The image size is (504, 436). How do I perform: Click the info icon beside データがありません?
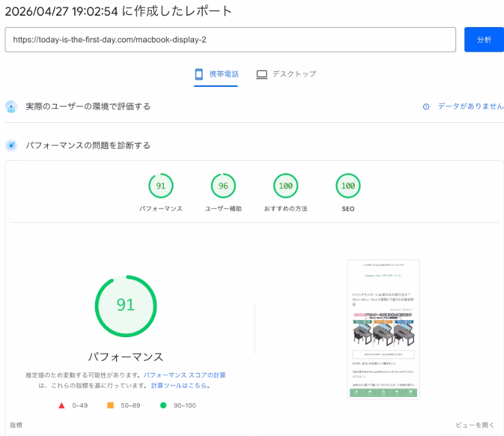click(x=426, y=106)
